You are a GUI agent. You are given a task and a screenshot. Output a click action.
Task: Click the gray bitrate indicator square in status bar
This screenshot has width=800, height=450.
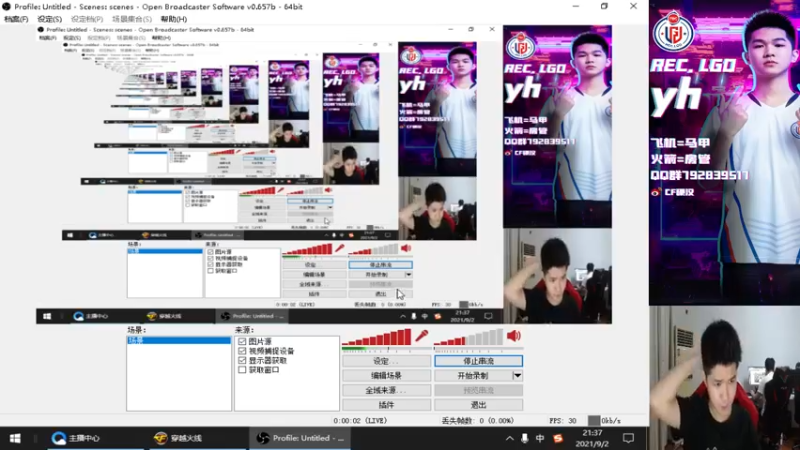[593, 420]
